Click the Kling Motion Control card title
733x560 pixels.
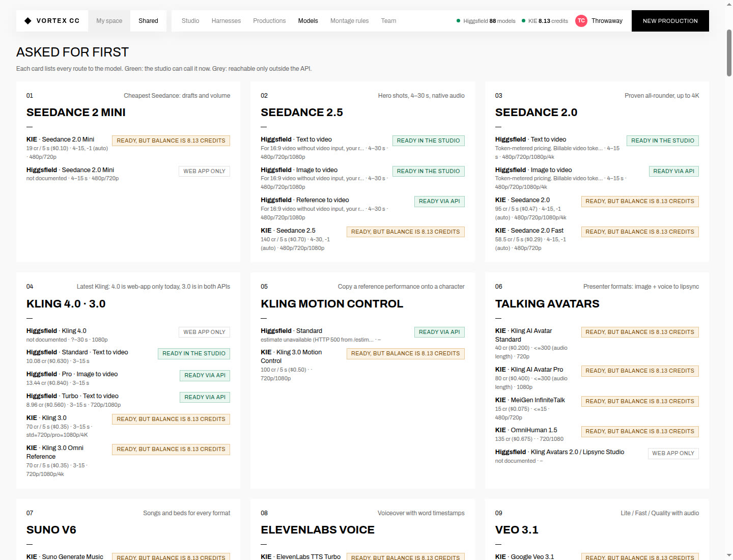[x=332, y=304]
